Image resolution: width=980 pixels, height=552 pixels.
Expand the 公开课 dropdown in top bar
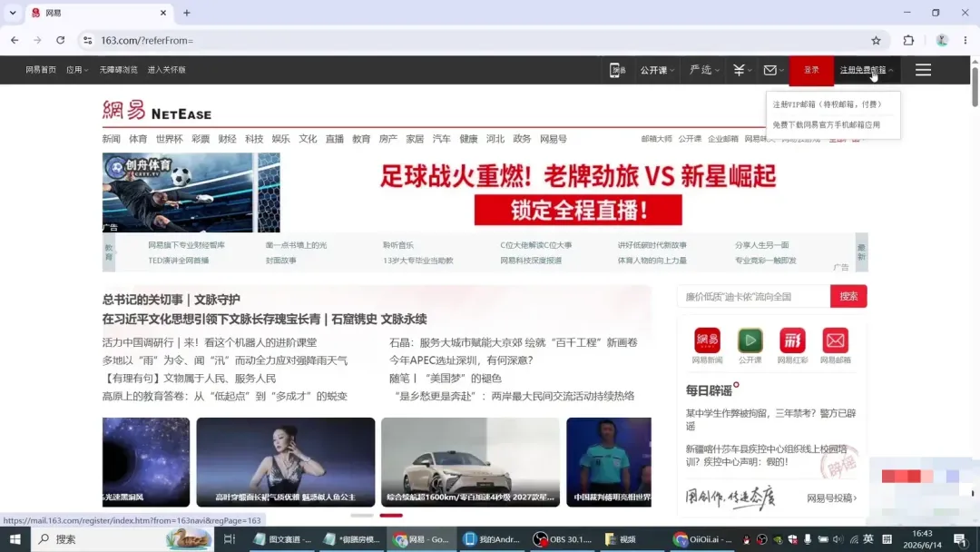[x=657, y=70]
